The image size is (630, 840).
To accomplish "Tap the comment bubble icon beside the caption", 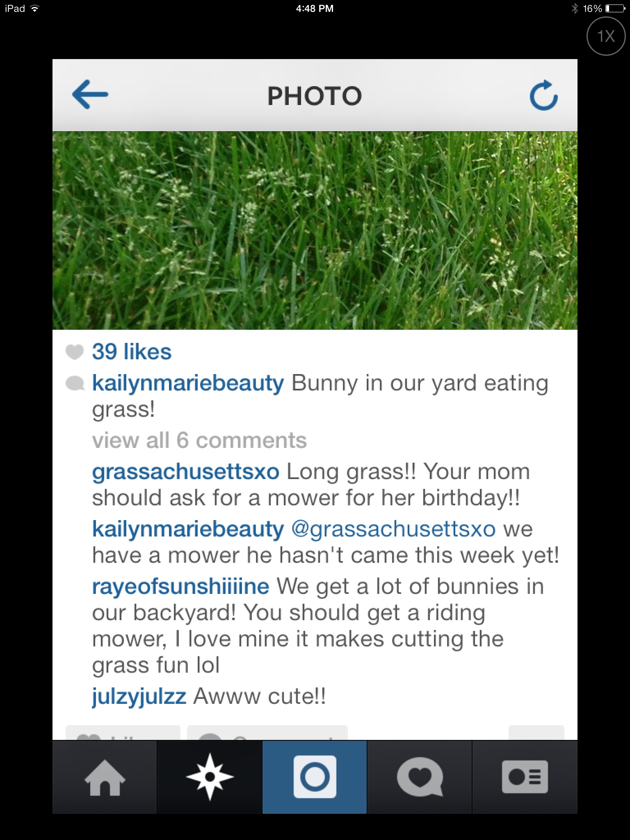I will click(75, 384).
